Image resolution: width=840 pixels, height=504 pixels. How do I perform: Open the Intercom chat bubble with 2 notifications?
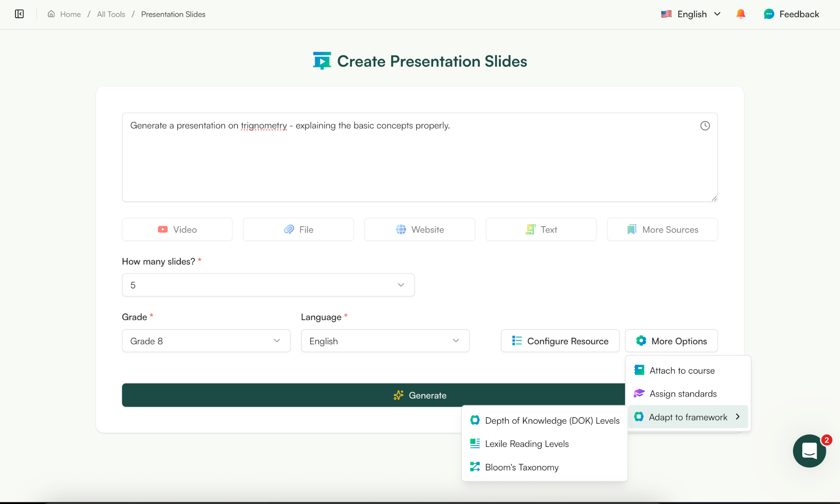click(x=809, y=451)
